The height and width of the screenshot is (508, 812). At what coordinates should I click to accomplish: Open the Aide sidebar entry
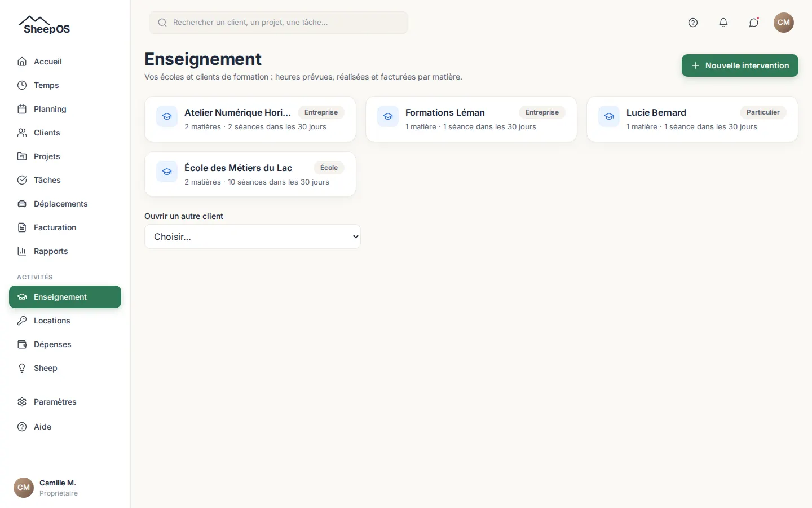[65, 427]
